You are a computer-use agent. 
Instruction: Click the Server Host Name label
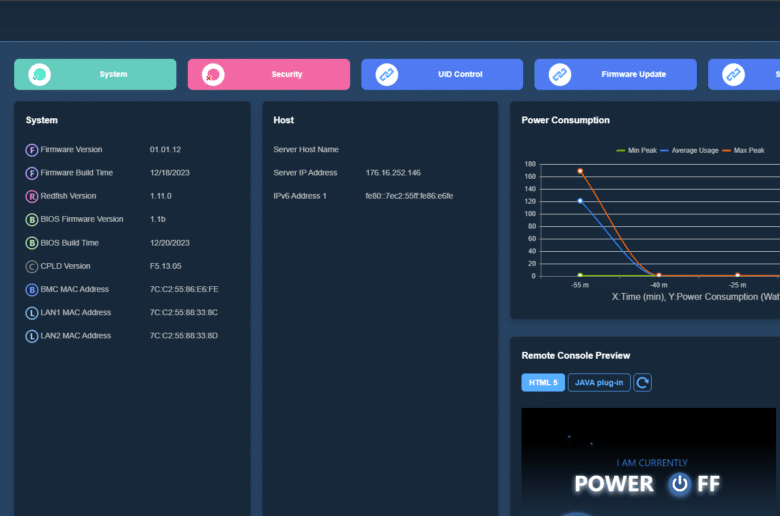(x=306, y=149)
